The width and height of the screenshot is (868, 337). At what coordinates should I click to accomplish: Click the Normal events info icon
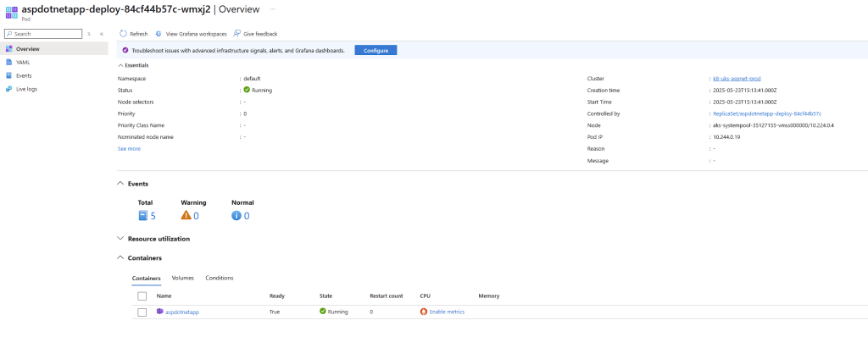coord(236,216)
